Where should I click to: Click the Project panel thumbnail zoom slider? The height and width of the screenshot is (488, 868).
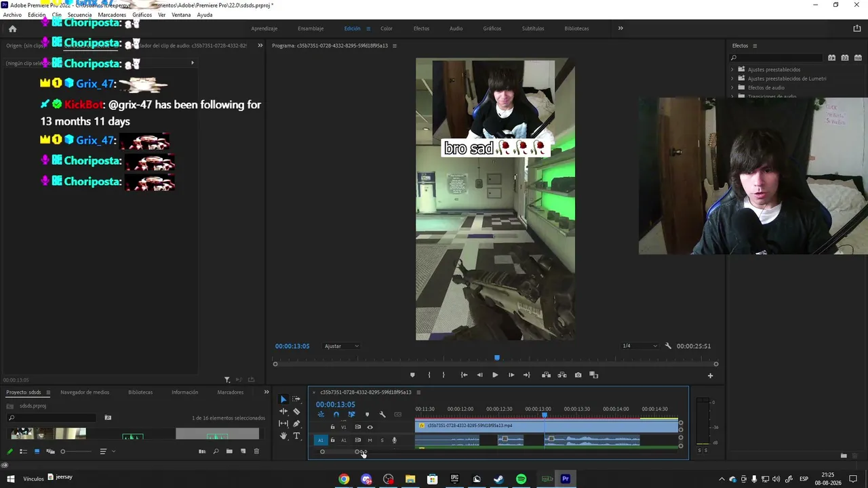[x=76, y=451]
